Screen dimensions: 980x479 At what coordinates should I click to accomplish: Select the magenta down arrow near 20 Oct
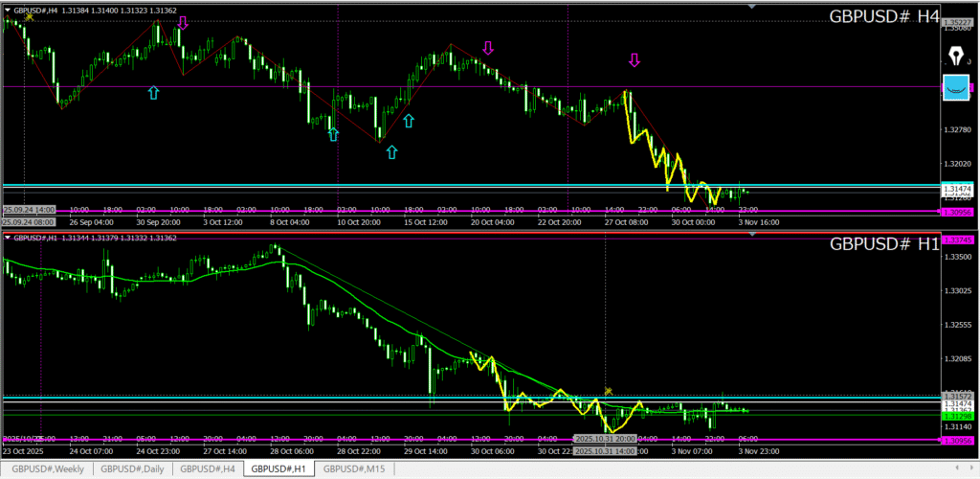coord(489,47)
